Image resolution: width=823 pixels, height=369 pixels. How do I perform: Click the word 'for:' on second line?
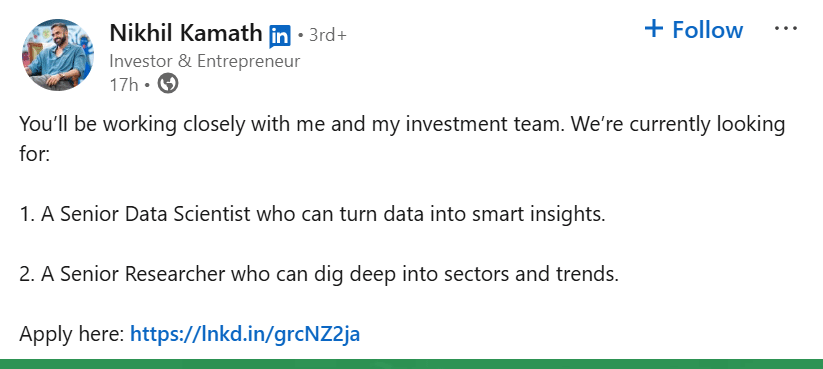[35, 155]
